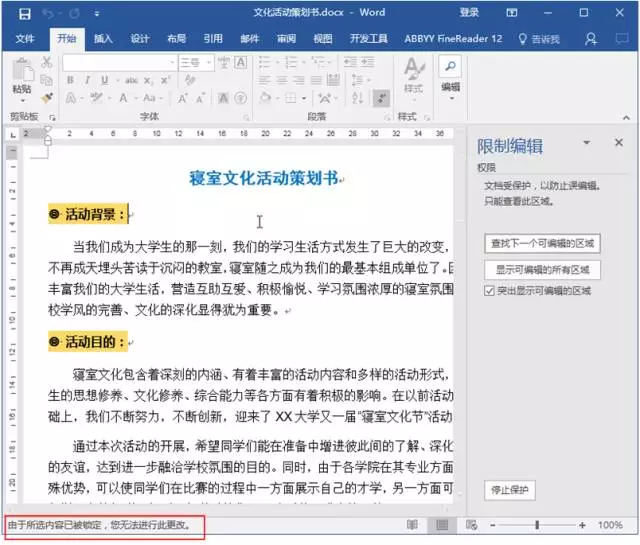The height and width of the screenshot is (545, 640).
Task: Open the borders dropdown arrow
Action: 304,98
